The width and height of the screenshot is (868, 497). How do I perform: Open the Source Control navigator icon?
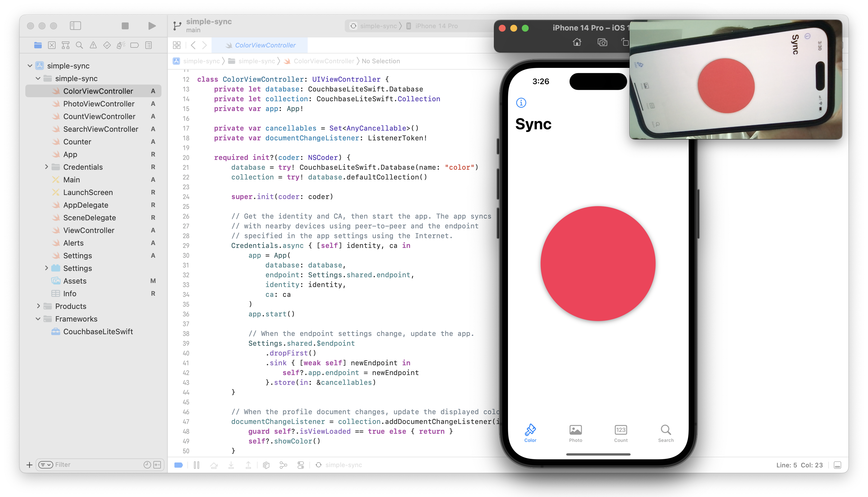point(52,45)
